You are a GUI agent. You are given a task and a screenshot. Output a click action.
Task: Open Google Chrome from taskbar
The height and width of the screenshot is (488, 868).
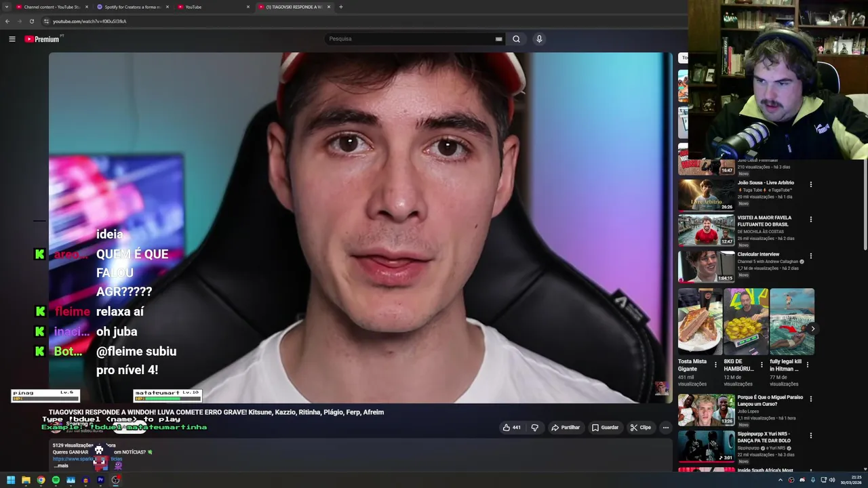click(41, 480)
